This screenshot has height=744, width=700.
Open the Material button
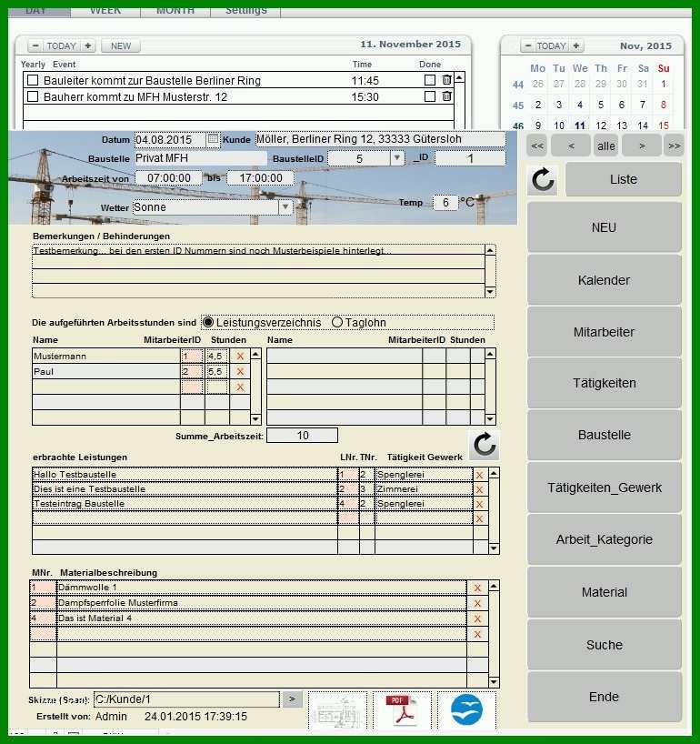point(604,592)
